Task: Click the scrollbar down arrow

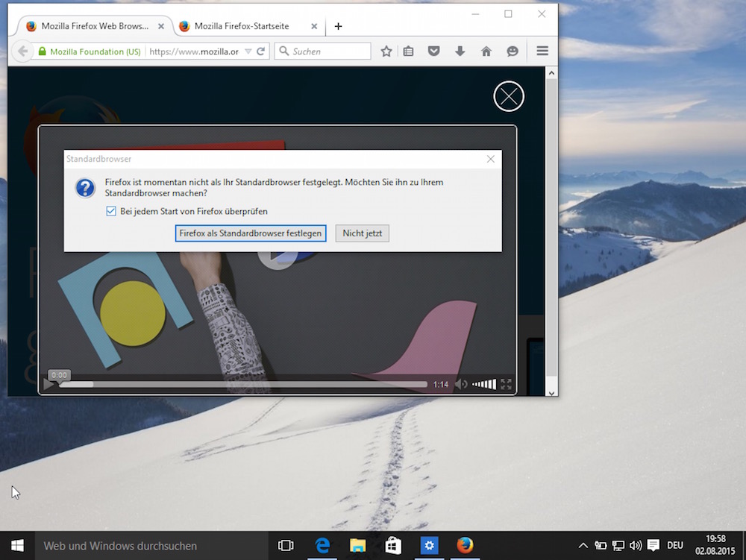Action: click(x=551, y=393)
